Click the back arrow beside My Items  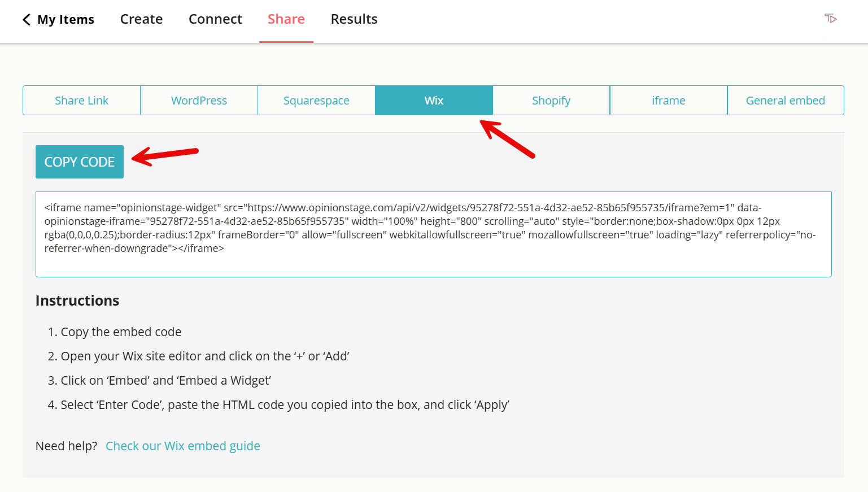point(27,19)
